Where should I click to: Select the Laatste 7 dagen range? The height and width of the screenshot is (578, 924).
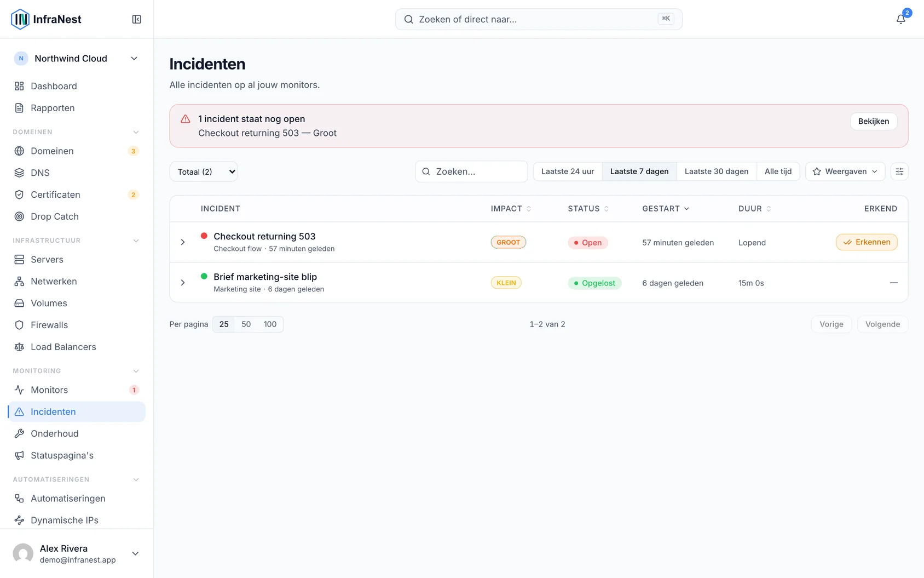[x=639, y=171]
